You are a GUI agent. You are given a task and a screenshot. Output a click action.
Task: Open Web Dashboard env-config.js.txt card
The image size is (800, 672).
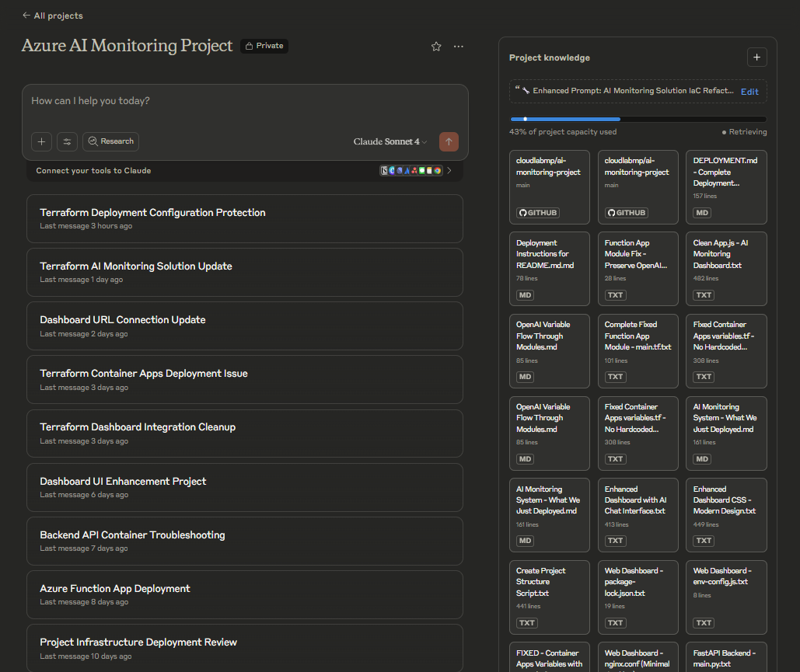click(x=726, y=597)
